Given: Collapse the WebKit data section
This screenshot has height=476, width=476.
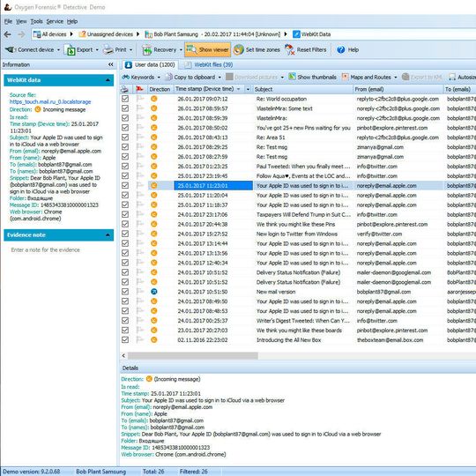Looking at the screenshot, I should coord(108,80).
